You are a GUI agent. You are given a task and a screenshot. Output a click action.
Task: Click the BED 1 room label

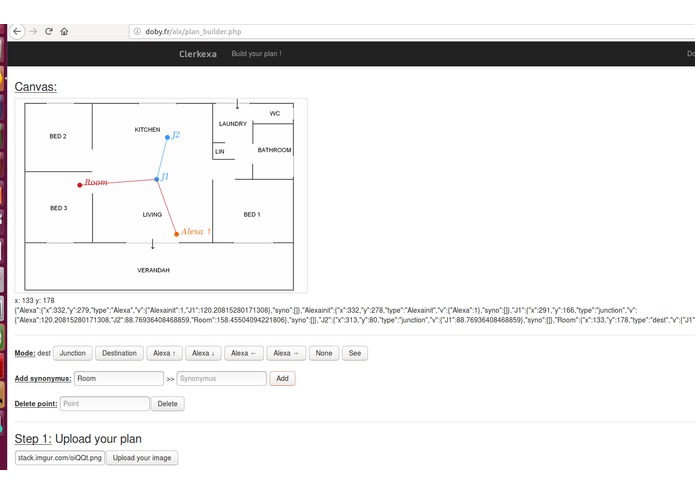(x=252, y=214)
